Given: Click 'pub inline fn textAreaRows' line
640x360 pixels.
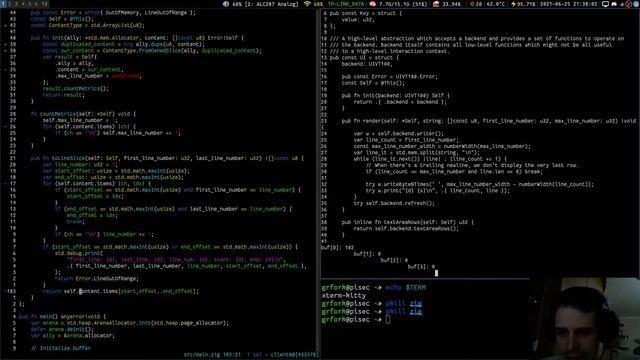Looking at the screenshot, I should point(408,222).
